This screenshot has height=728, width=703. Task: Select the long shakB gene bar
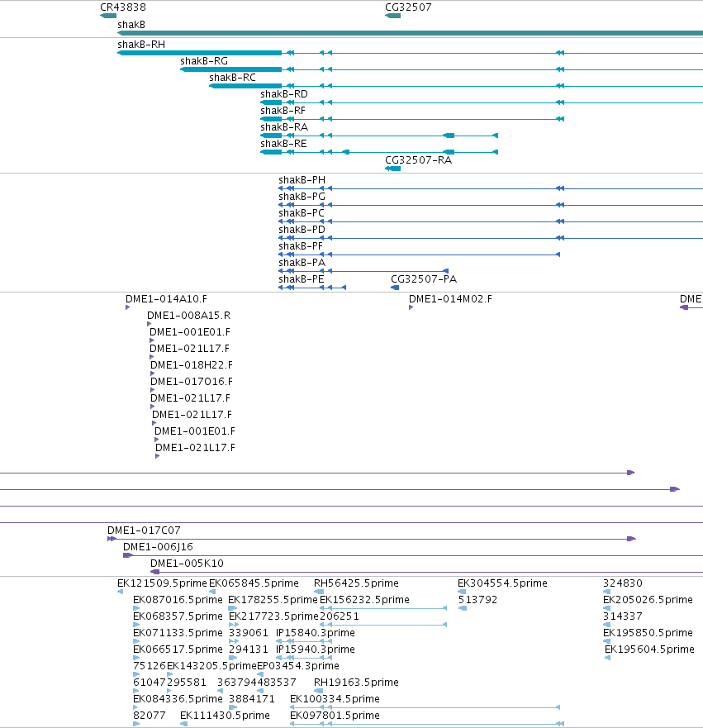pos(411,33)
